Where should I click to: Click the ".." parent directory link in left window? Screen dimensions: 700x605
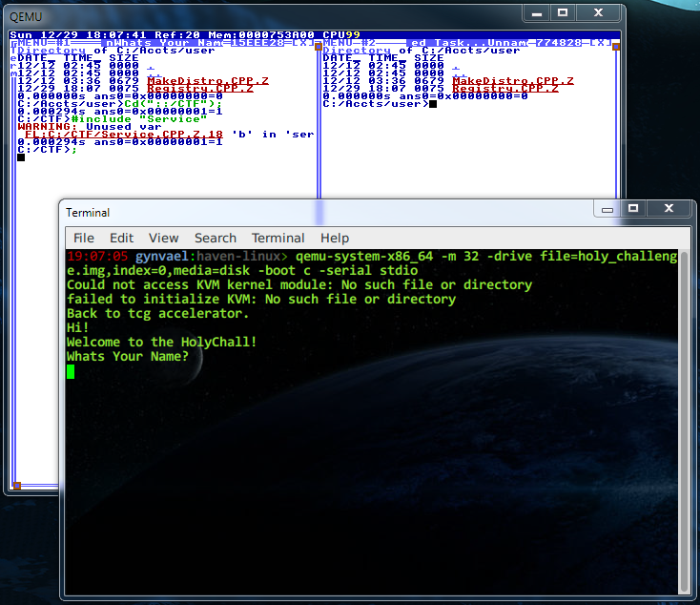[154, 73]
